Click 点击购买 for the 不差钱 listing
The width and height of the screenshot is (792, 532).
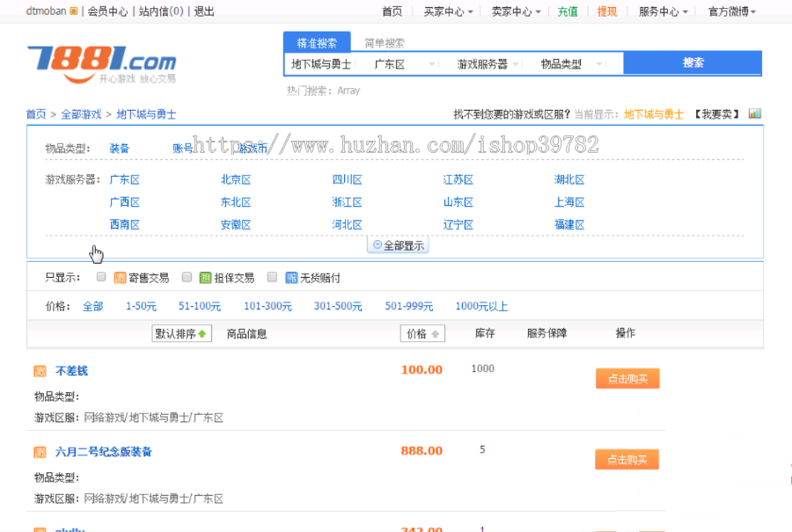click(627, 379)
